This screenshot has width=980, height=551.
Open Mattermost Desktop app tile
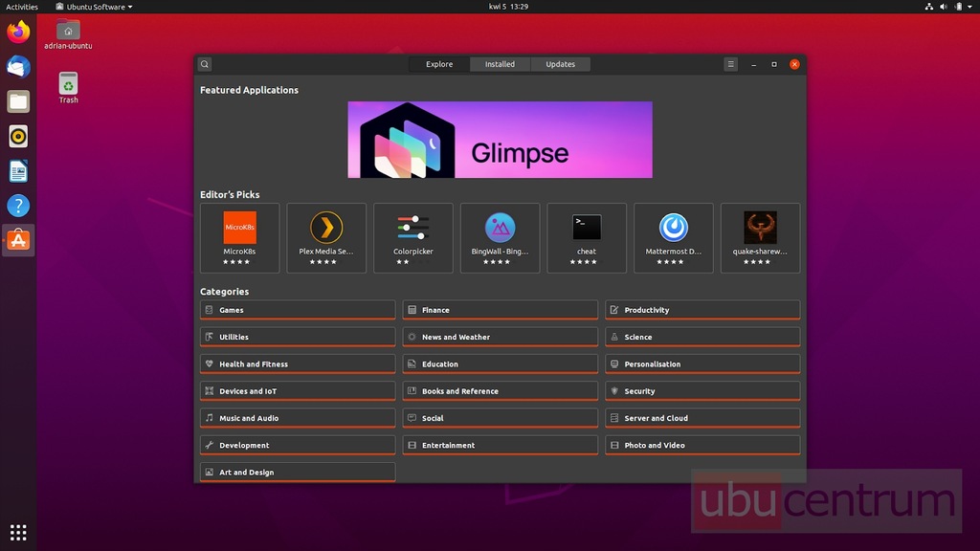click(673, 238)
